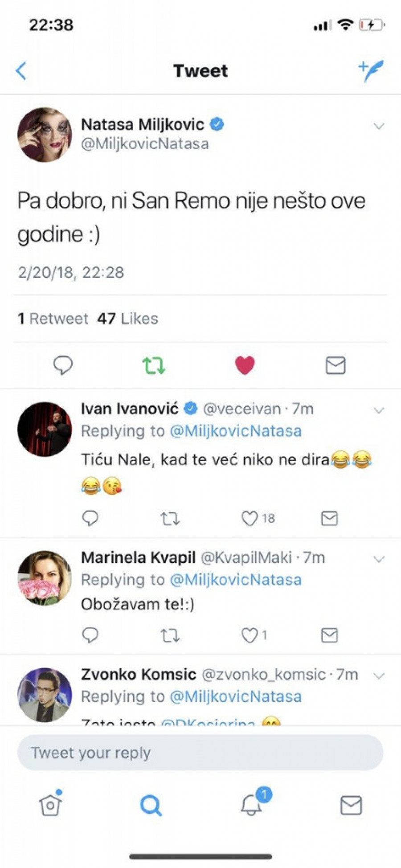Screen dimensions: 401x868
Task: Go to the Home tab
Action: point(50,805)
